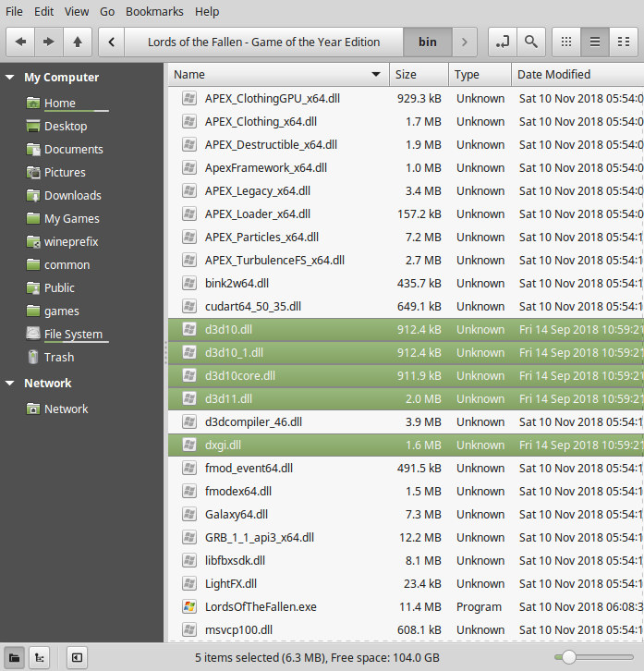Open the Go menu
Screen dimensions: 644x671
pos(107,12)
